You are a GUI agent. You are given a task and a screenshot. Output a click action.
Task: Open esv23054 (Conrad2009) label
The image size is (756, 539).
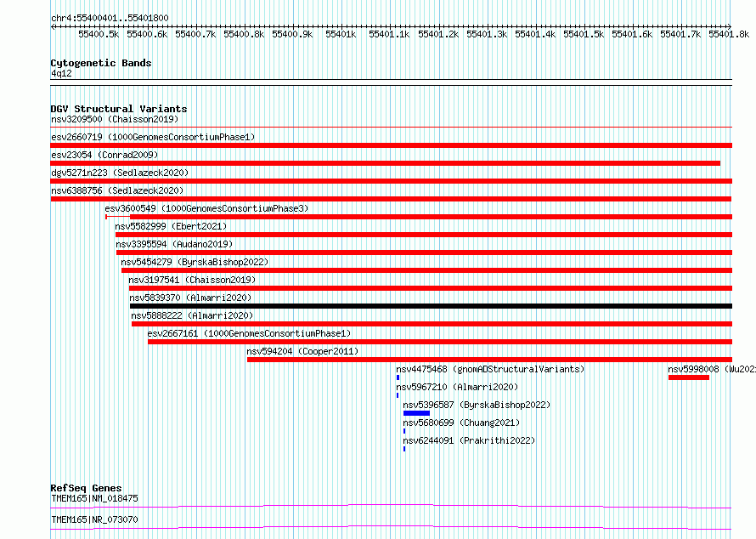[104, 155]
